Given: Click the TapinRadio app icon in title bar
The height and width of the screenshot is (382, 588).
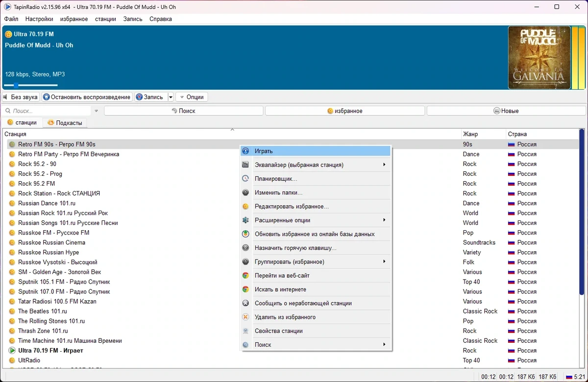Looking at the screenshot, I should coord(7,7).
